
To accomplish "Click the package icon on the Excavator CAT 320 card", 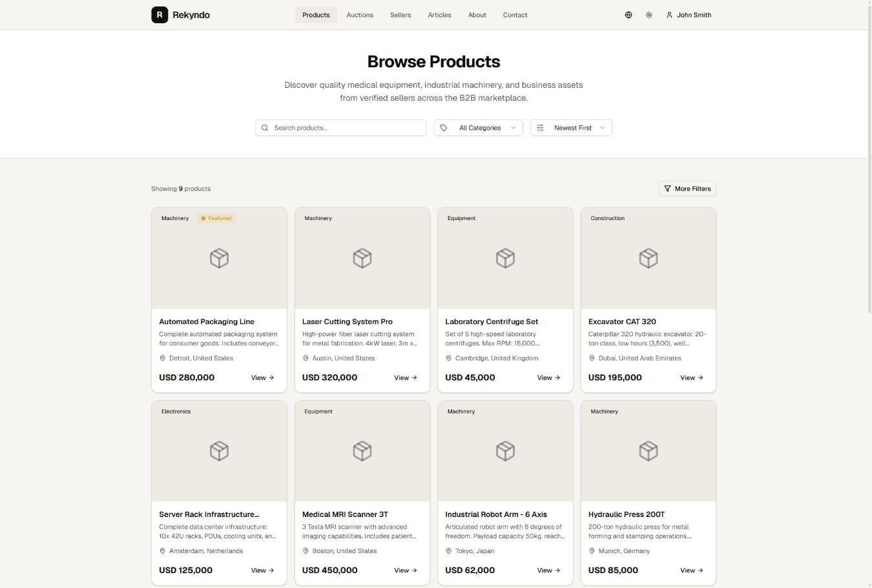I will tap(649, 258).
